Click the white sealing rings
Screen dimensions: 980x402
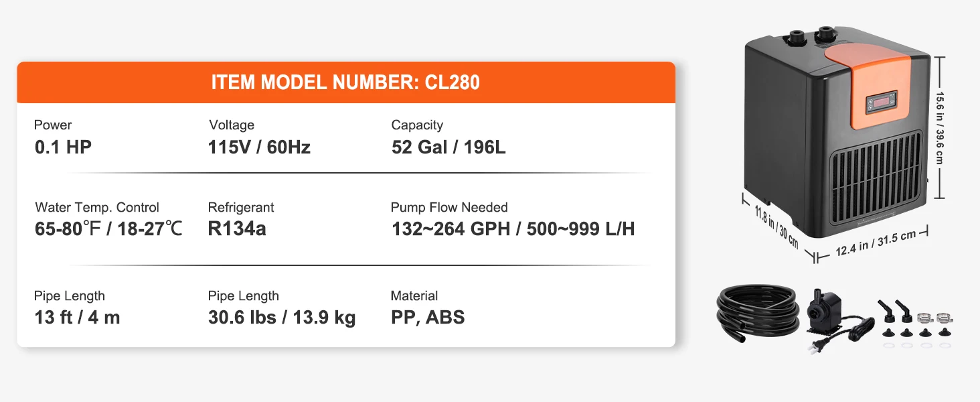914,346
